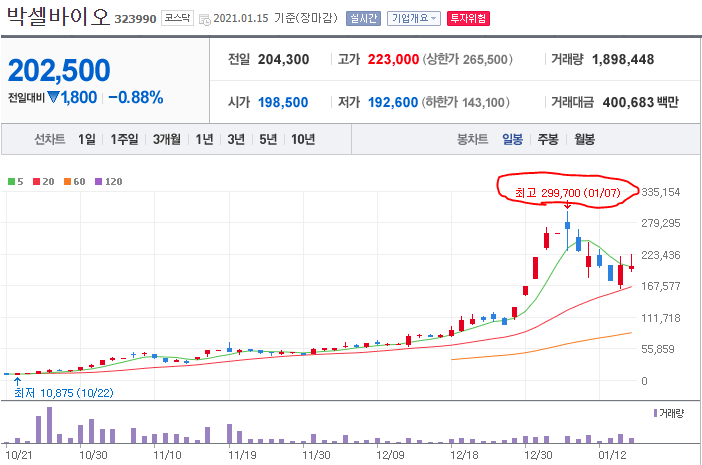This screenshot has width=702, height=465.
Task: Select the 1년 line chart period
Action: point(204,139)
